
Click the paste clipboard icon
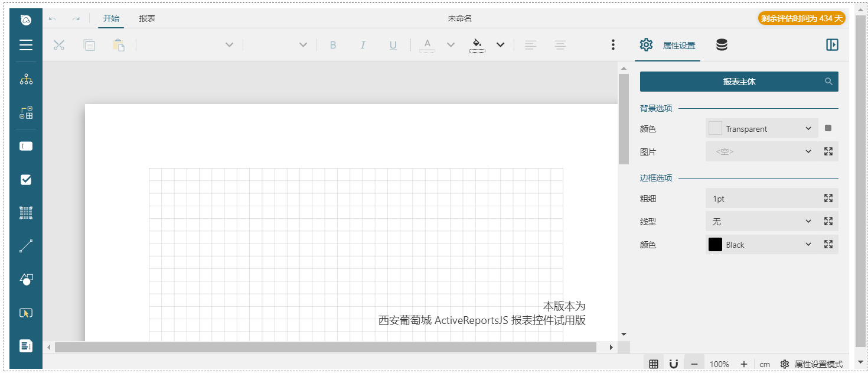click(119, 45)
